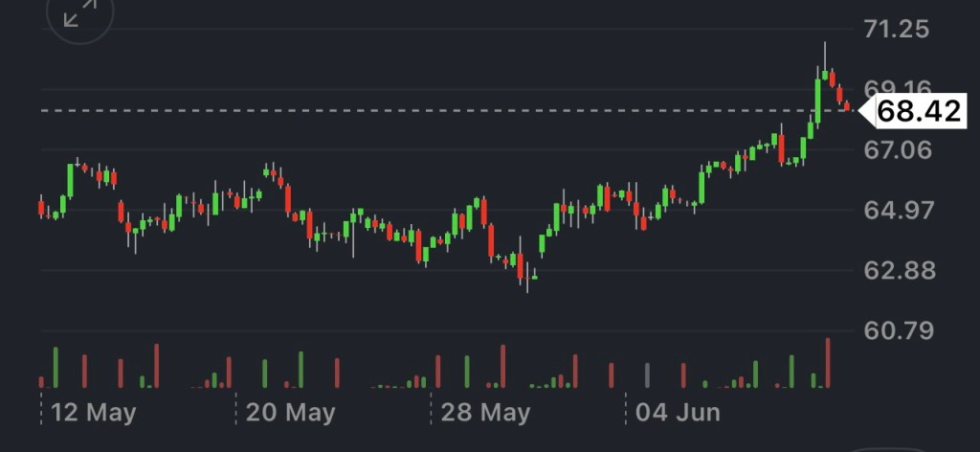
Task: Select the 60.79 price axis label
Action: coord(896,331)
